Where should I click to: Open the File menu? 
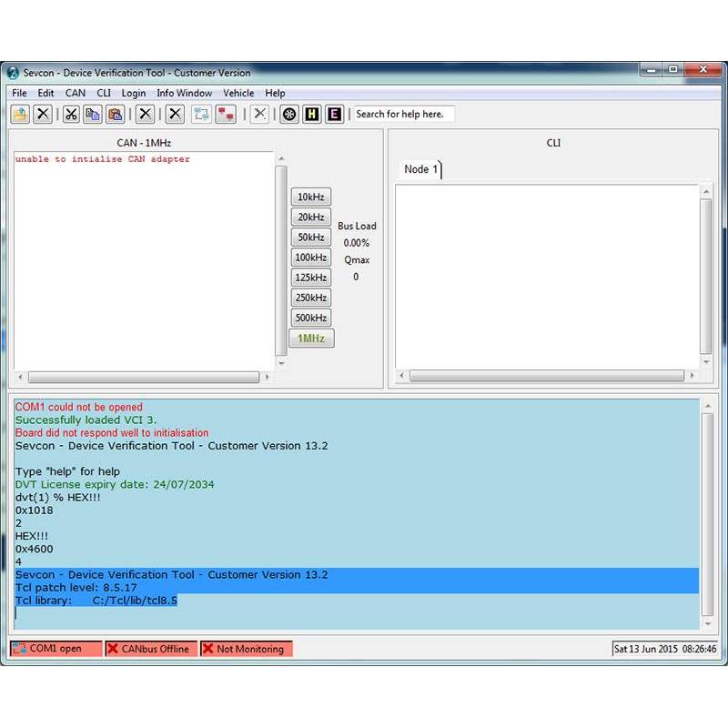coord(19,93)
